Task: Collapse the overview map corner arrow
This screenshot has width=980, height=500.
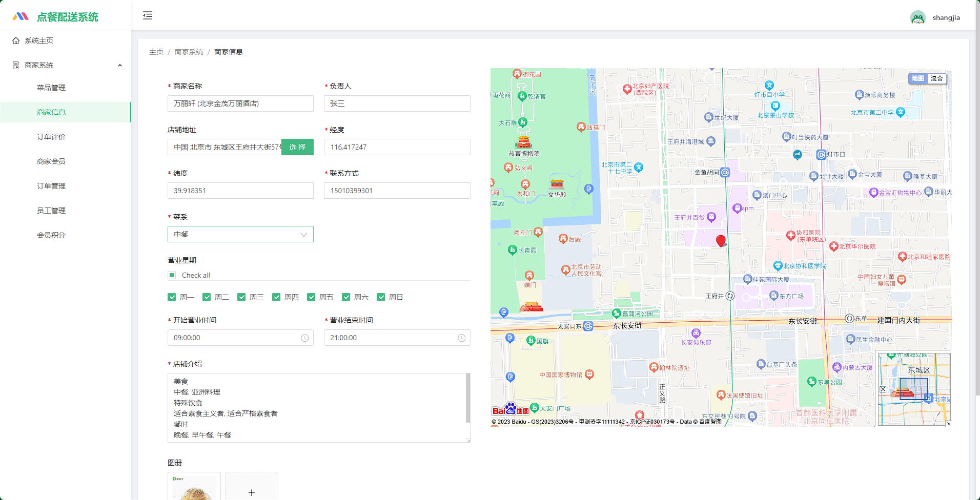Action: coord(948,423)
